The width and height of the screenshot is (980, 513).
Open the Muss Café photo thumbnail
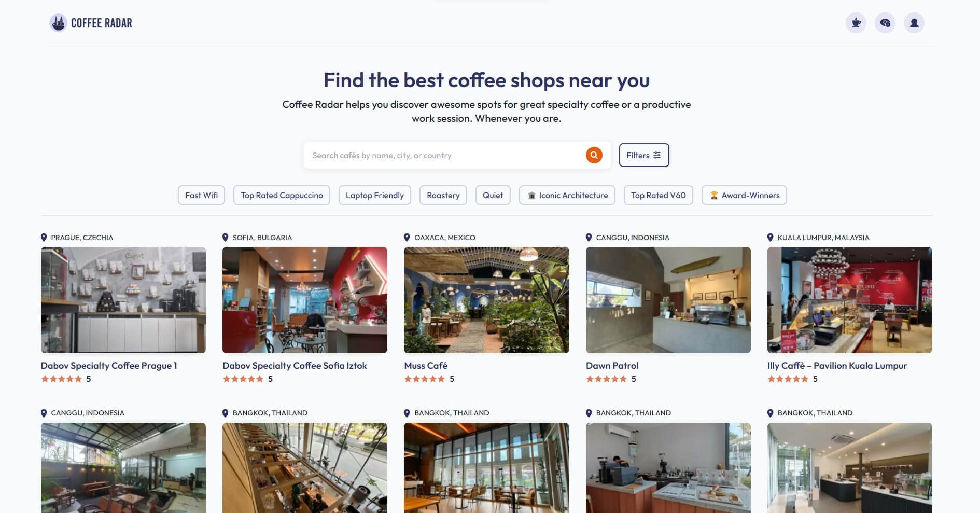(486, 300)
